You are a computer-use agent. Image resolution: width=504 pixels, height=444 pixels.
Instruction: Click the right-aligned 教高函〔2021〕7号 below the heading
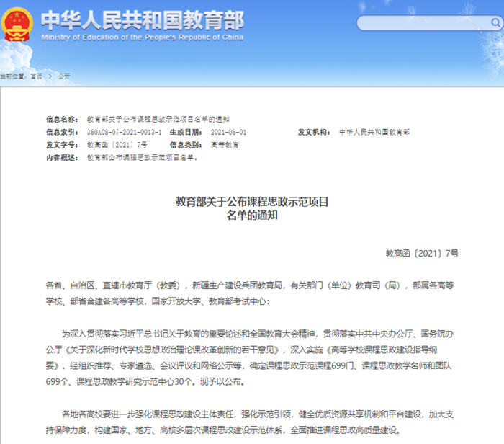(421, 254)
